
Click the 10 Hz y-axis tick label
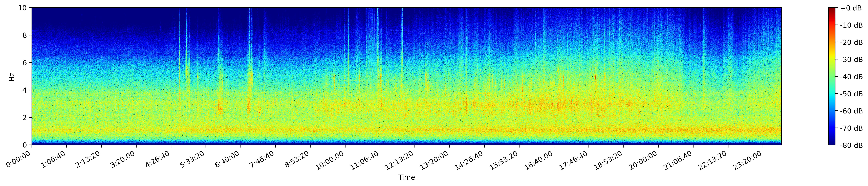pyautogui.click(x=23, y=8)
